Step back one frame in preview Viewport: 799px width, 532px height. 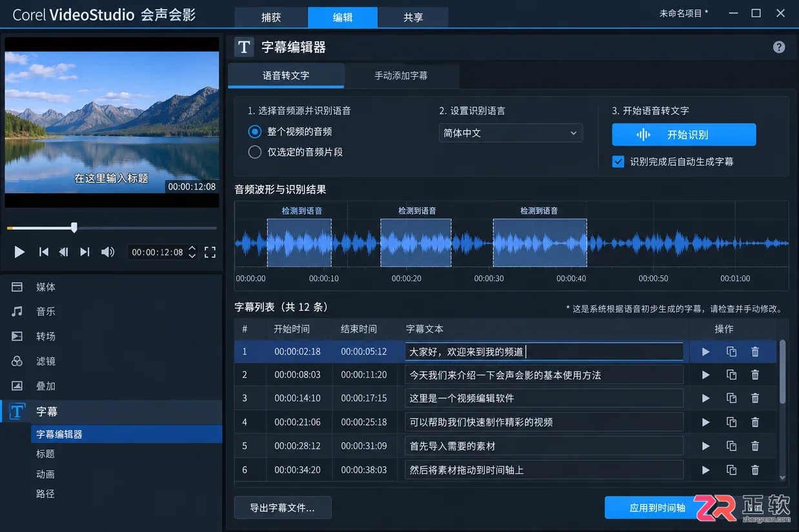(x=63, y=252)
